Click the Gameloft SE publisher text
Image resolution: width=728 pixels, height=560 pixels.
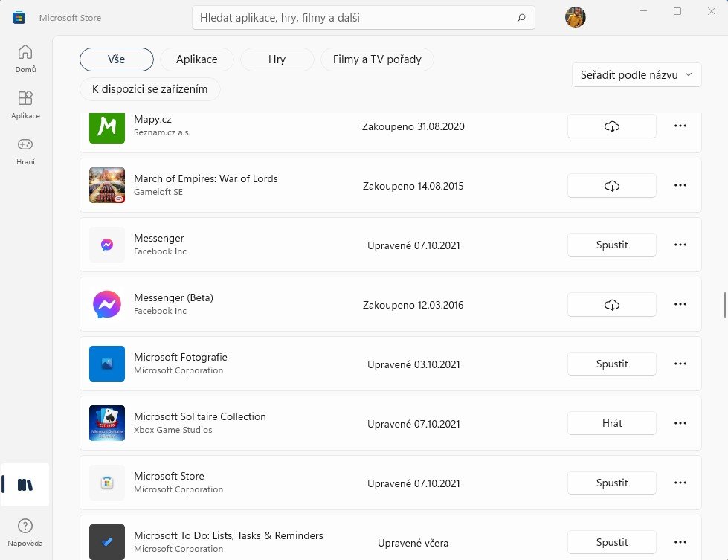(x=158, y=192)
